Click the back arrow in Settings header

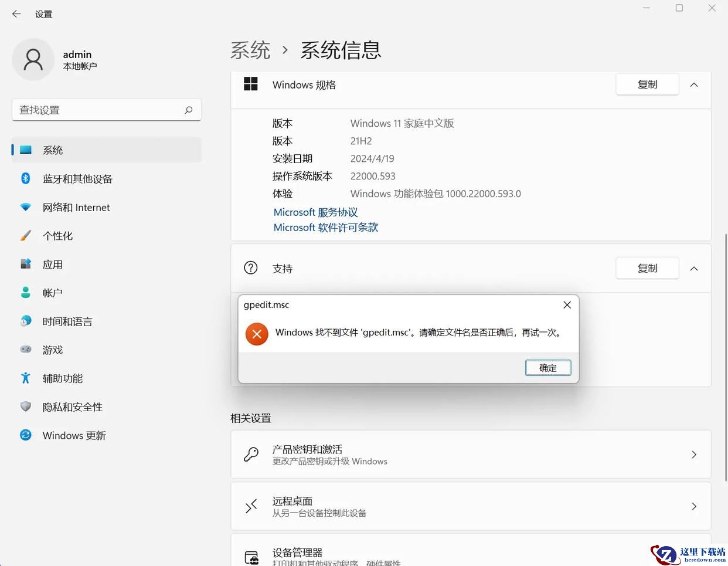(16, 14)
